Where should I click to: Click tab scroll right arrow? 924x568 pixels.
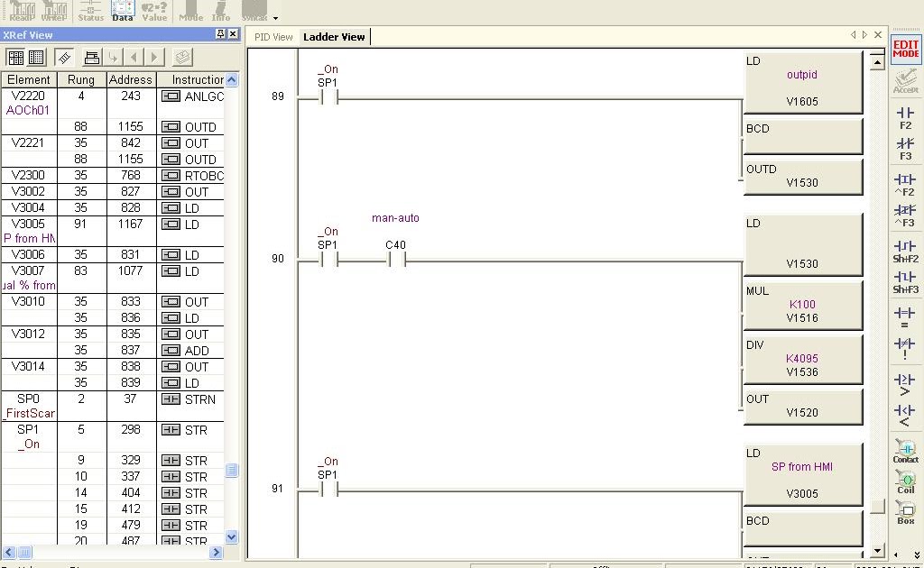[x=864, y=35]
